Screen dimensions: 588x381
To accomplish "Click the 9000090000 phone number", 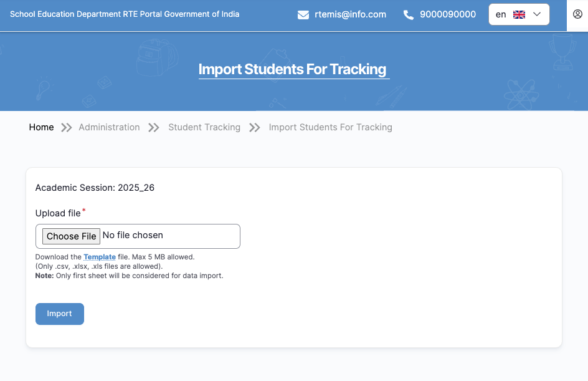I will (448, 14).
